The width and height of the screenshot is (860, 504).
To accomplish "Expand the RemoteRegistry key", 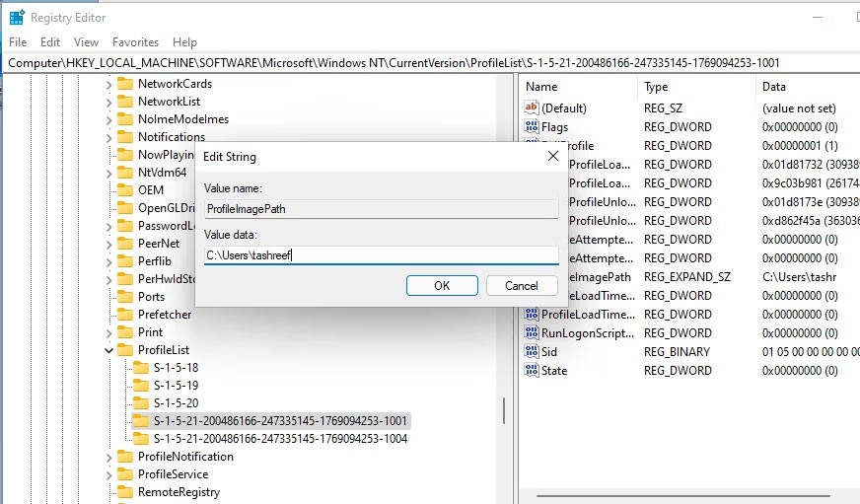I will pyautogui.click(x=108, y=492).
